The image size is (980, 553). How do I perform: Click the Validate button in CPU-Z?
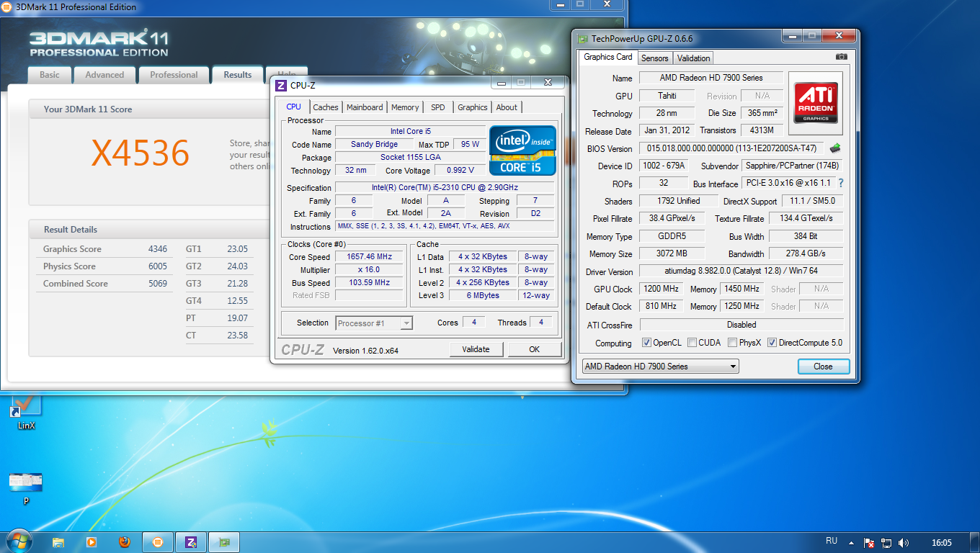click(x=476, y=349)
